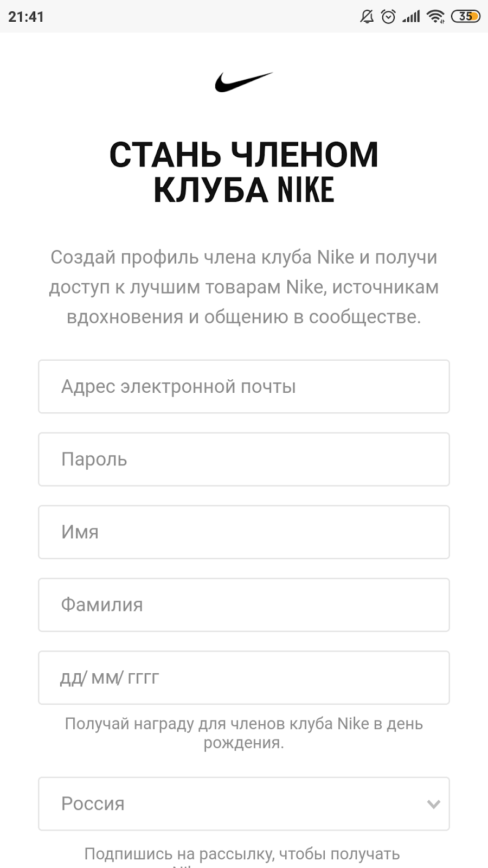Focus the Фамилия input field
Image resolution: width=488 pixels, height=868 pixels.
244,604
